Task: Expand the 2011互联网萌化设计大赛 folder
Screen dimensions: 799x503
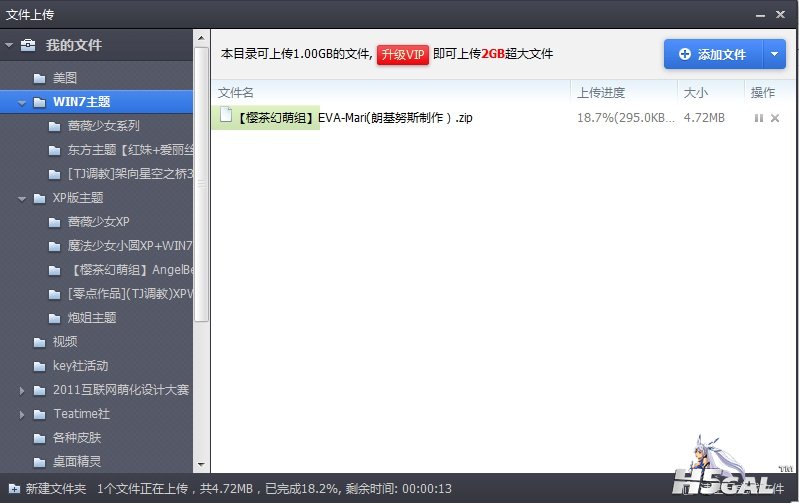Action: click(x=22, y=390)
